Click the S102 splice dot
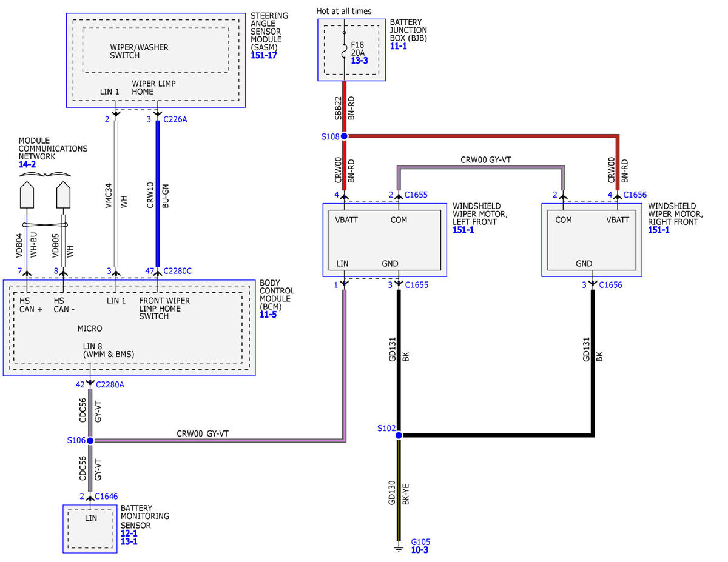The height and width of the screenshot is (562, 728). click(x=399, y=435)
